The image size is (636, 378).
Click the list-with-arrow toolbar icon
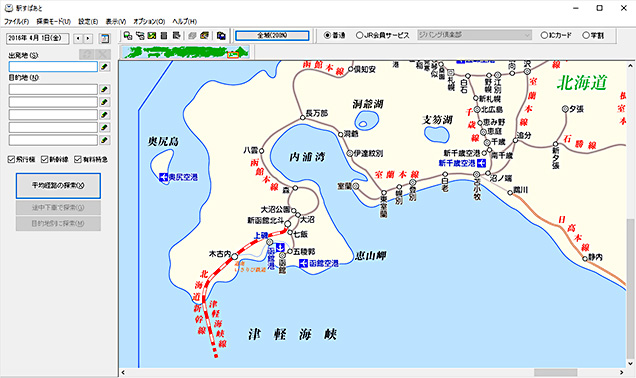pyautogui.click(x=176, y=36)
